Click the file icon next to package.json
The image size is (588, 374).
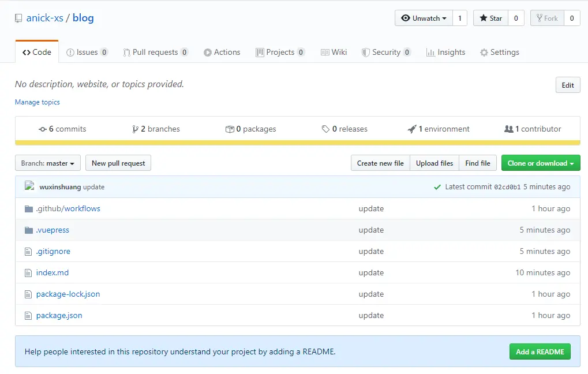[28, 316]
